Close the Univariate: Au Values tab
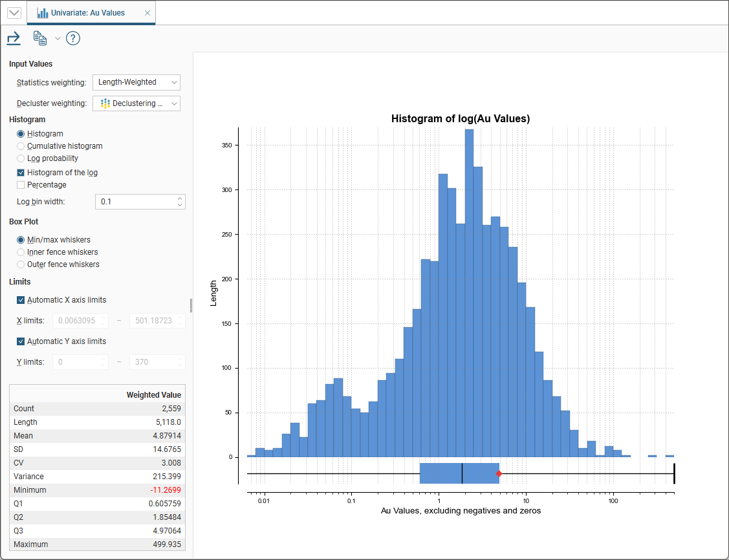This screenshot has width=729, height=560. click(x=147, y=13)
